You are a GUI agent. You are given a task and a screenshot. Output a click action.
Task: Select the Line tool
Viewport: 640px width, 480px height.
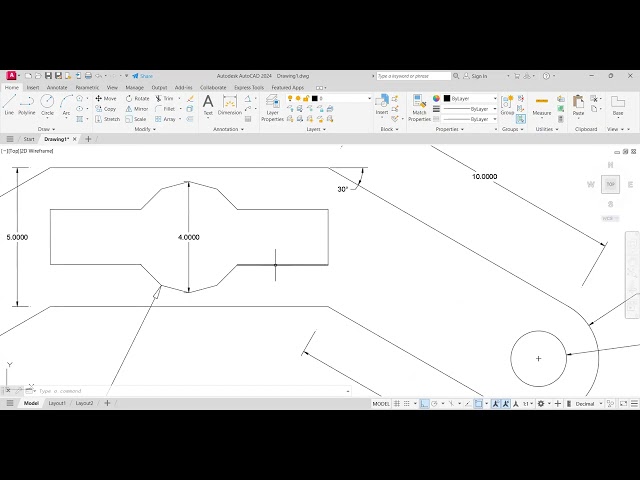point(9,104)
